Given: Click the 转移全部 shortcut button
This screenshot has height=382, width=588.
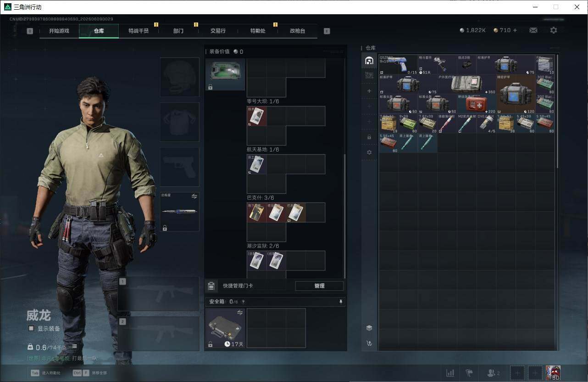Looking at the screenshot, I should click(x=89, y=373).
